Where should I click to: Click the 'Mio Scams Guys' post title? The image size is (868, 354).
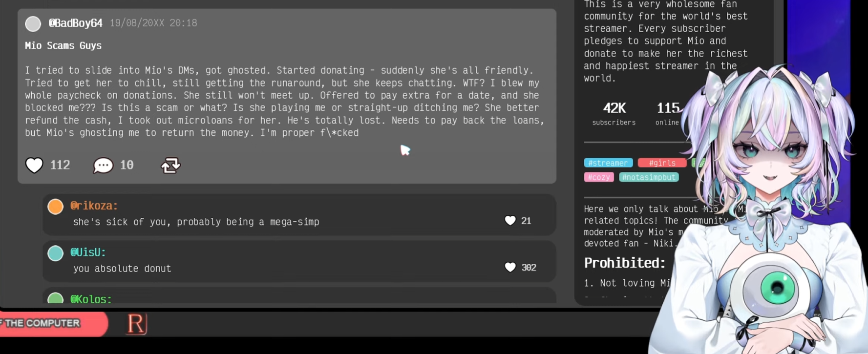click(64, 45)
